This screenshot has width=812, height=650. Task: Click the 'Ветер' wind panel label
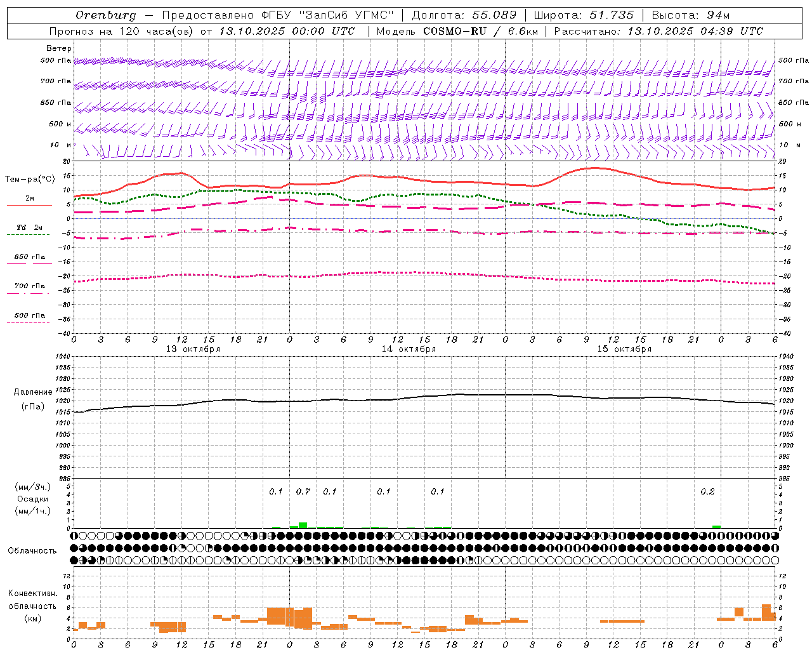pyautogui.click(x=59, y=48)
